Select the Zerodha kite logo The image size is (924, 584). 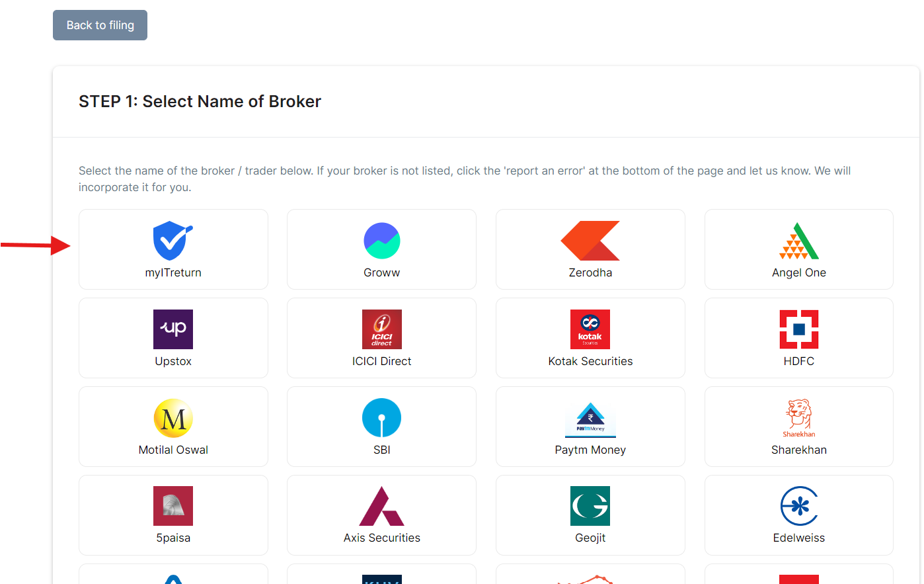[x=590, y=241]
